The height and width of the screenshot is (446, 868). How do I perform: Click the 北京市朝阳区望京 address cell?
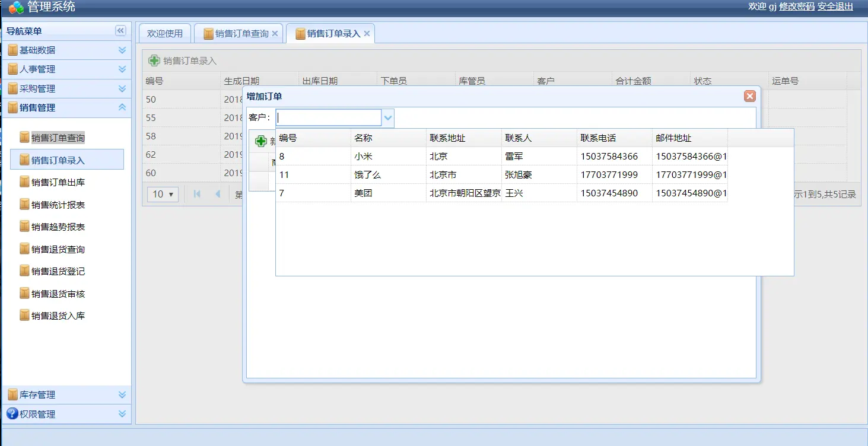(464, 193)
